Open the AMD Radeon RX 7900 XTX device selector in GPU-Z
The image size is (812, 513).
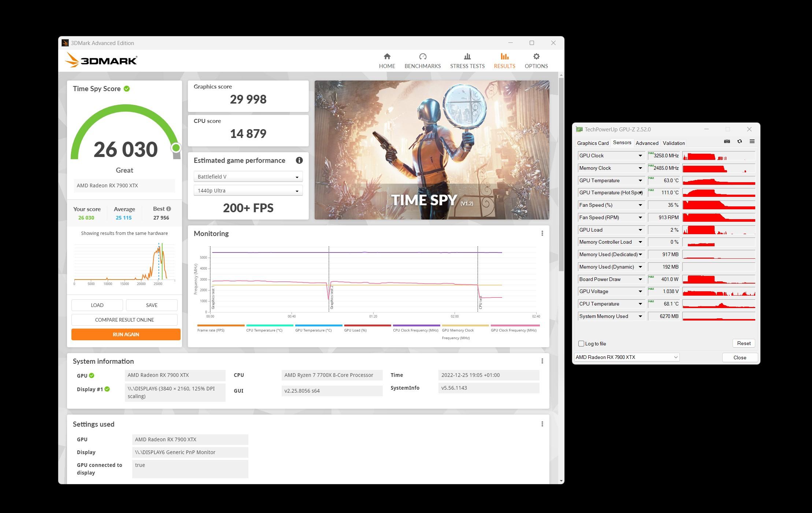tap(627, 357)
